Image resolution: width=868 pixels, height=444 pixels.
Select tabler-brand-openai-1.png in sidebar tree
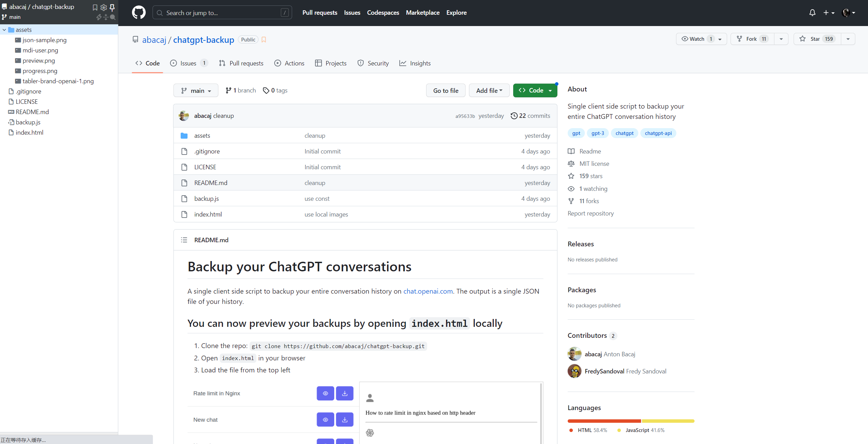pos(58,81)
